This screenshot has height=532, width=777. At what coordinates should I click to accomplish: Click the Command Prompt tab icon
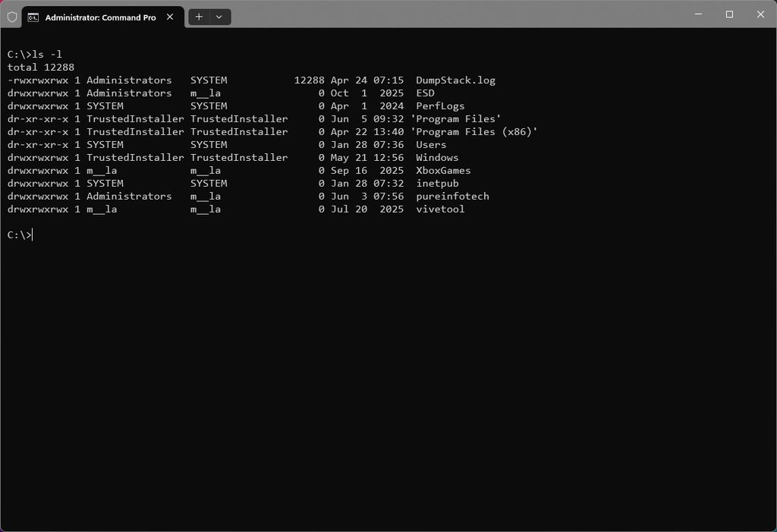[33, 17]
